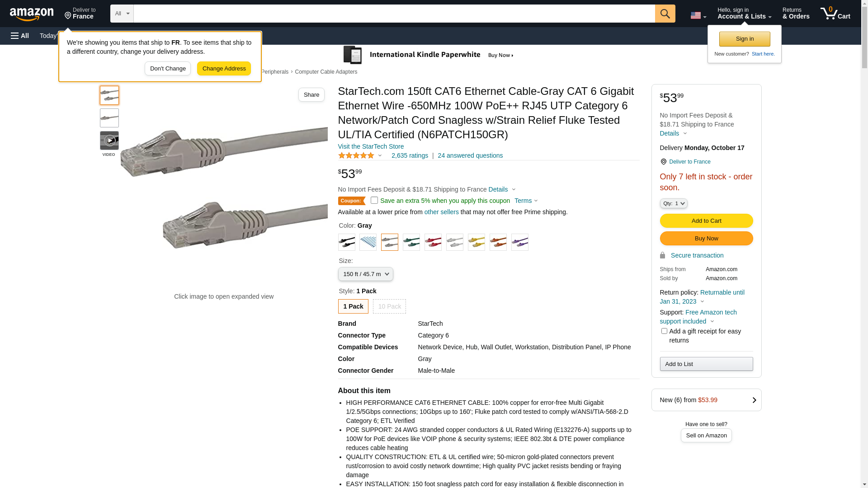This screenshot has width=868, height=488.
Task: Check the gift receipt option
Action: tap(664, 331)
